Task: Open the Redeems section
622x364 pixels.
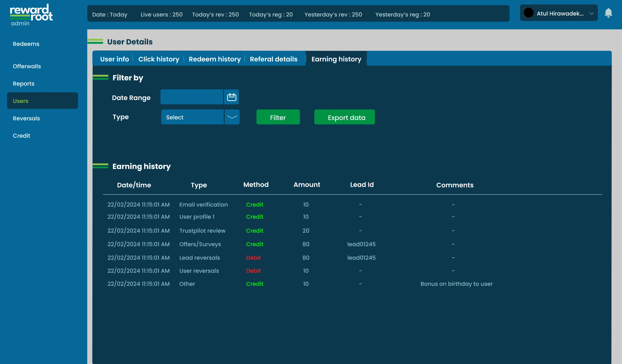Action: (x=26, y=44)
